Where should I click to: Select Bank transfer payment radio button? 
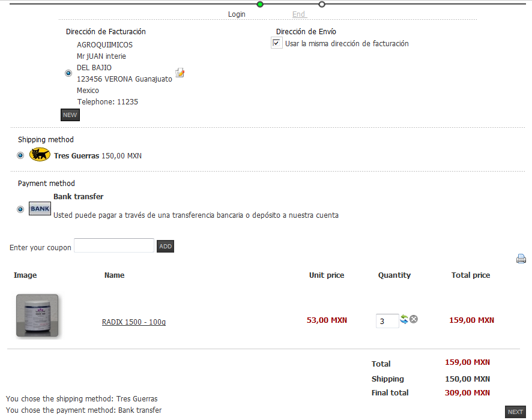[21, 209]
